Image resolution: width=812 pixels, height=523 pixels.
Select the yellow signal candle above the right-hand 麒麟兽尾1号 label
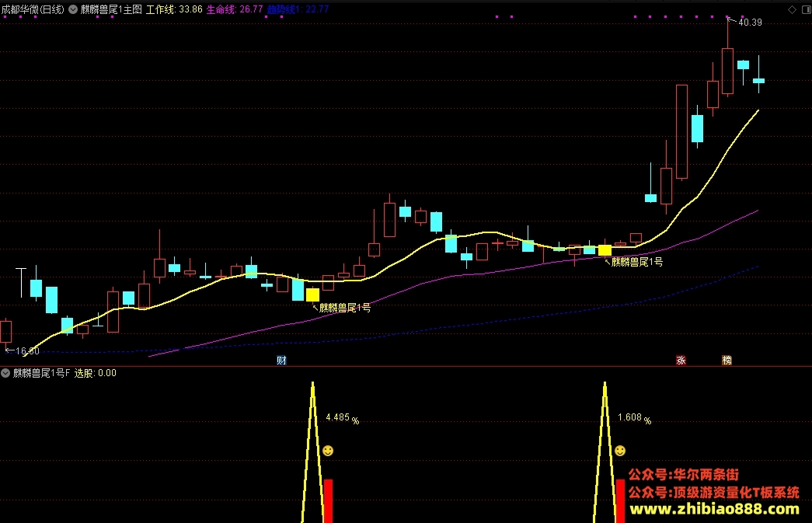(605, 251)
